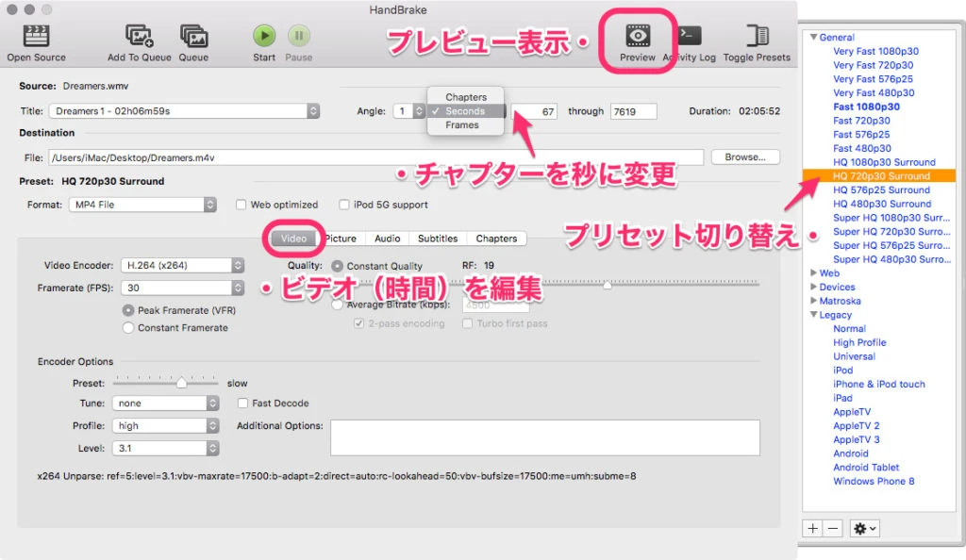The width and height of the screenshot is (966, 560).
Task: Open the Video Encoder H.264 dropdown
Action: (182, 265)
